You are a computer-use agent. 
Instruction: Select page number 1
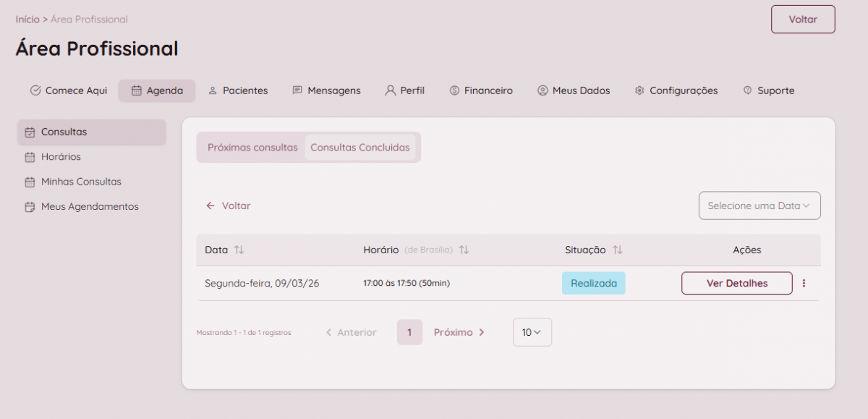[409, 332]
